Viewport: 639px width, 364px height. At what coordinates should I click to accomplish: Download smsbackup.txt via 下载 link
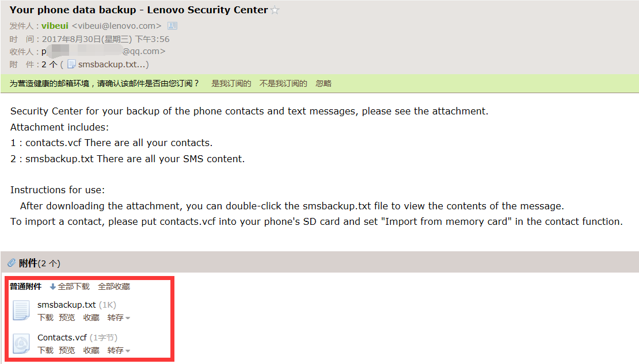45,317
